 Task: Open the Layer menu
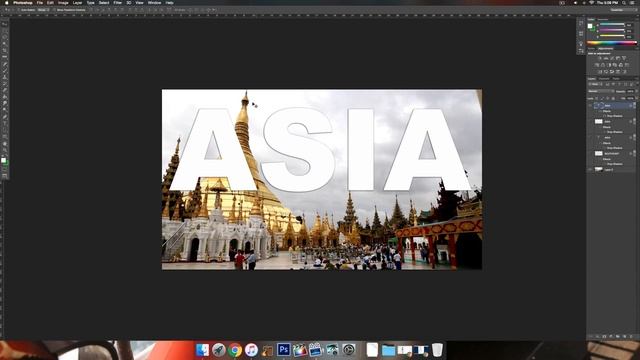77,2
